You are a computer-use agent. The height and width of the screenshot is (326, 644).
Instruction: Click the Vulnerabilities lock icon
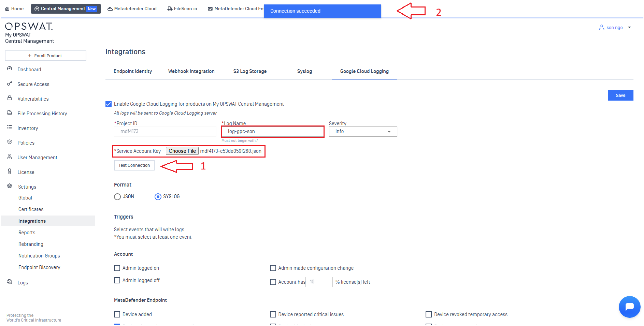click(x=10, y=98)
